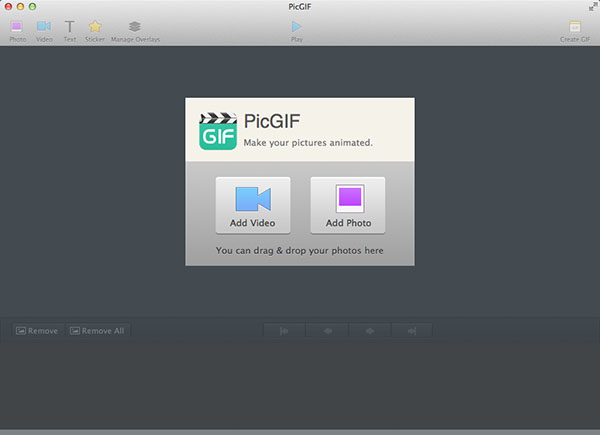Select the Video toolbar icon
This screenshot has height=435, width=600.
[x=44, y=27]
